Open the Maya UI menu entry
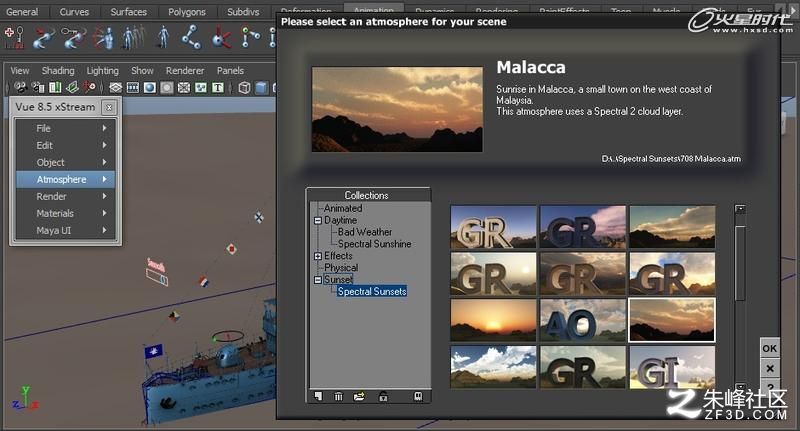The height and width of the screenshot is (431, 800). [x=66, y=230]
